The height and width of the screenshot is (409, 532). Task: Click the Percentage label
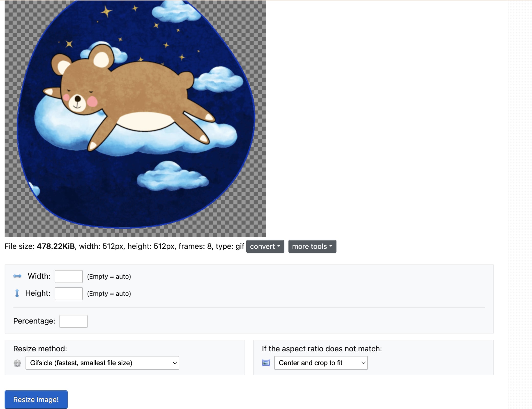click(x=34, y=321)
